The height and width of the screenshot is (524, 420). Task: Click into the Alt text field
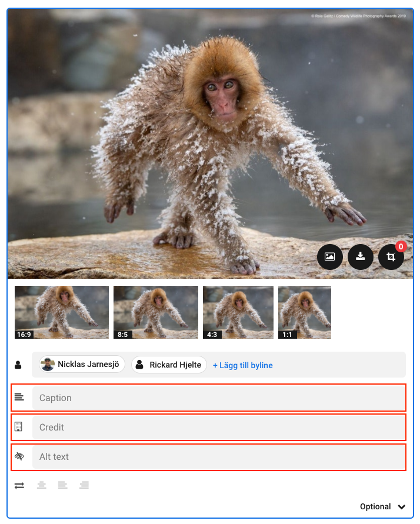218,456
